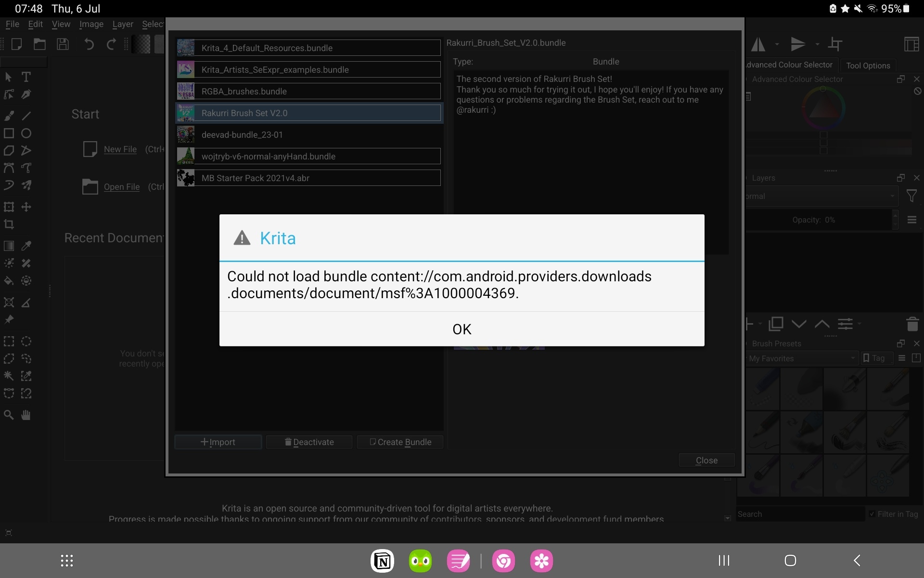Open the Layer menu
Image resolution: width=924 pixels, height=578 pixels.
click(x=123, y=24)
